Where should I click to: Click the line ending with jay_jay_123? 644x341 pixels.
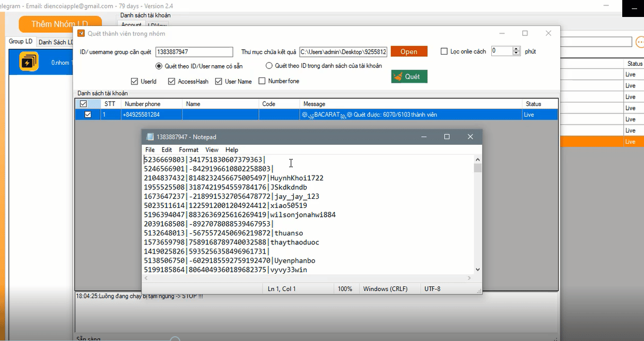[231, 196]
